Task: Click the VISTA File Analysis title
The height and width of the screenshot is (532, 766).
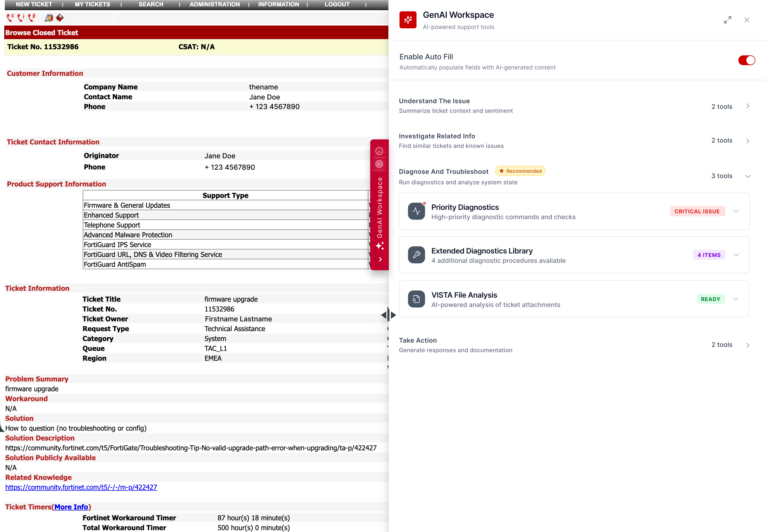Action: point(464,295)
